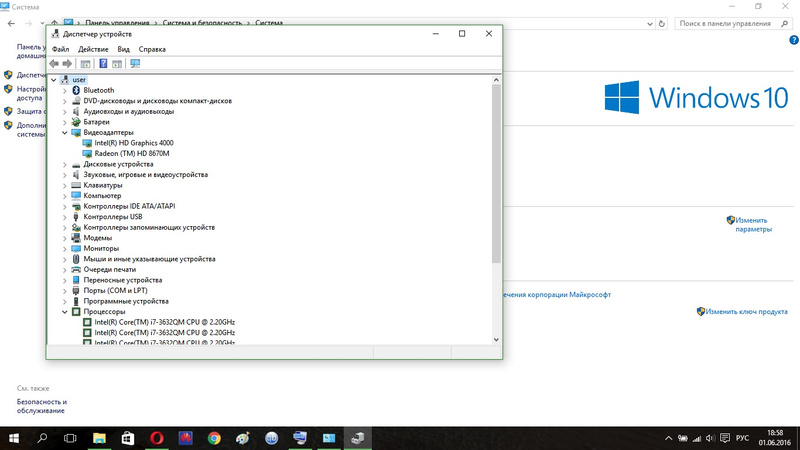Click the Properties toolbar icon
Image resolution: width=800 pixels, height=450 pixels.
coord(86,64)
